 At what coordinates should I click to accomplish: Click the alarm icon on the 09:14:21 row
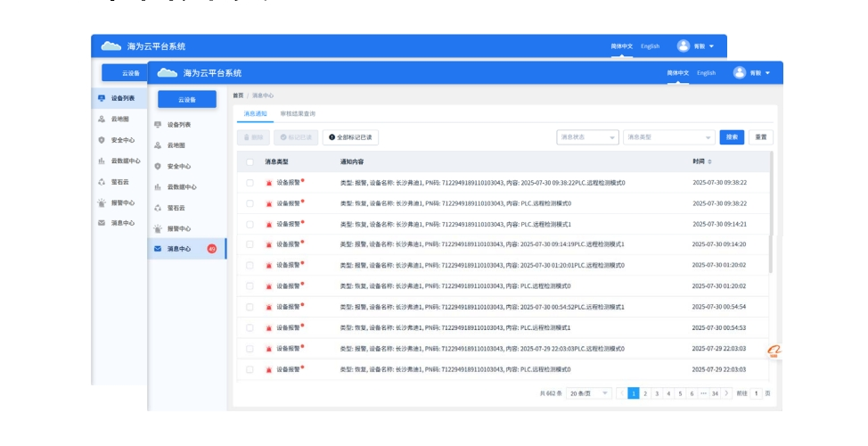(x=269, y=225)
